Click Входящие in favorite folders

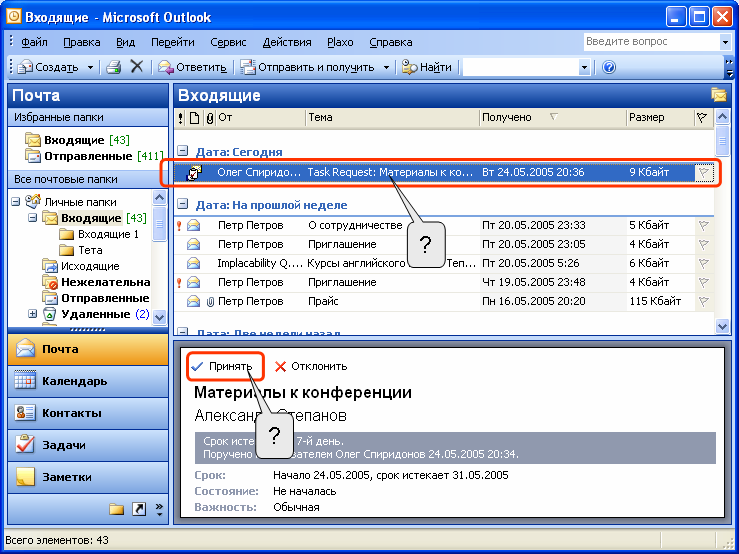coord(77,140)
